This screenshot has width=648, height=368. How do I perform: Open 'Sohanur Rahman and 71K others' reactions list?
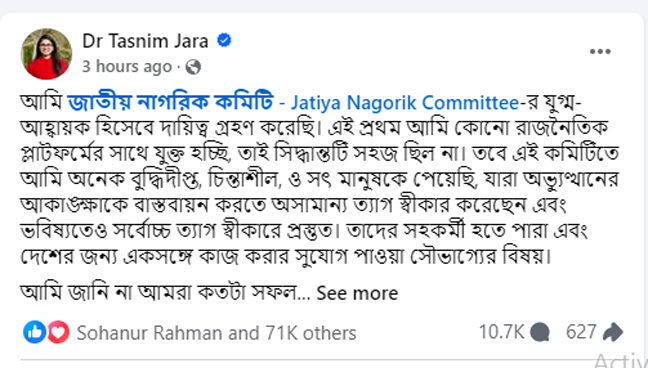point(216,333)
